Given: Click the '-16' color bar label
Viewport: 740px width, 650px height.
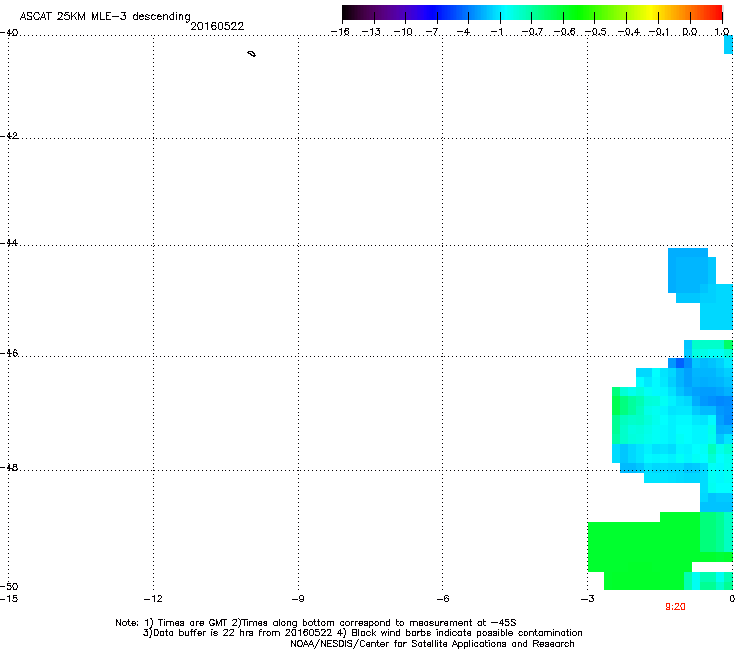Looking at the screenshot, I should click(340, 32).
